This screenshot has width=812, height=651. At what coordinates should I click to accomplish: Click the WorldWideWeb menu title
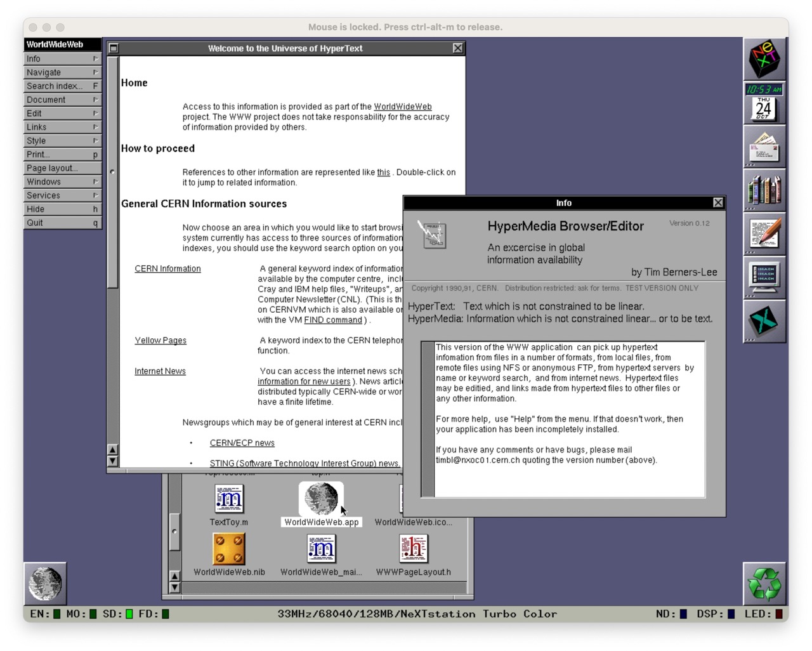(x=62, y=44)
